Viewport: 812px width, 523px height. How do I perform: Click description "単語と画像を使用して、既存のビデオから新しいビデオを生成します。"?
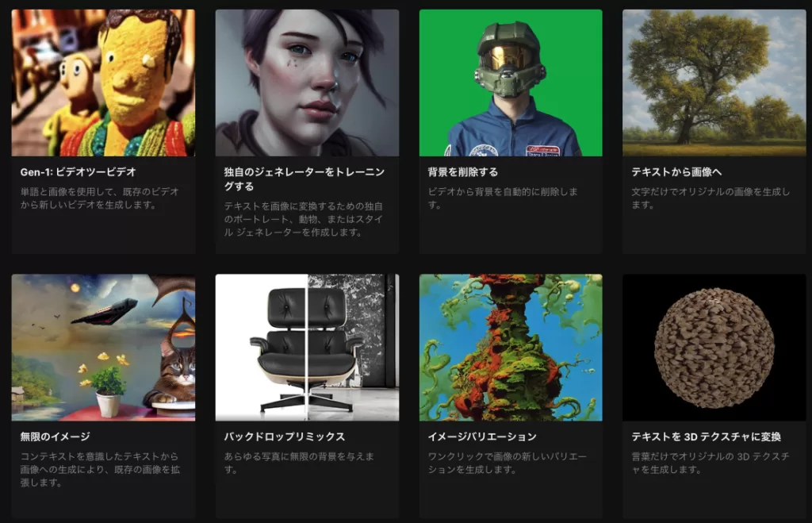click(100, 198)
